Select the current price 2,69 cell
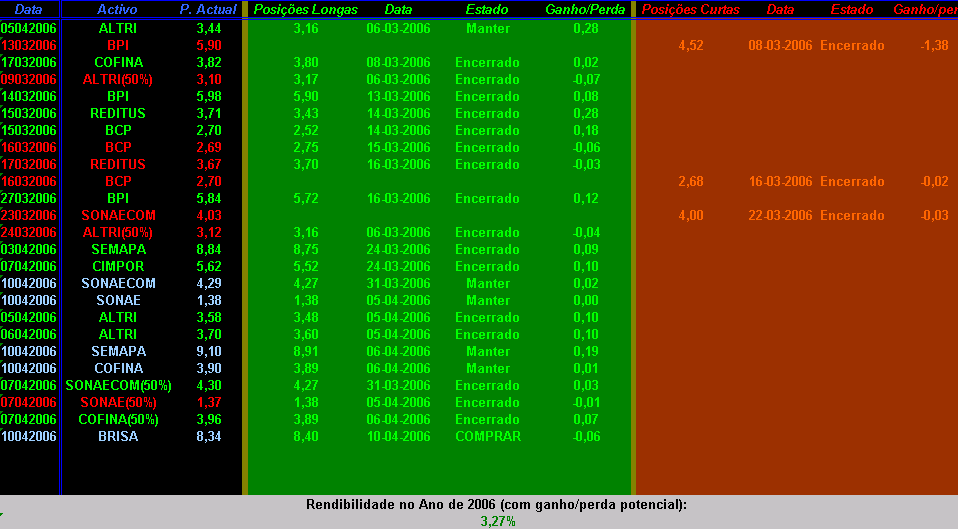This screenshot has width=958, height=529. click(209, 147)
